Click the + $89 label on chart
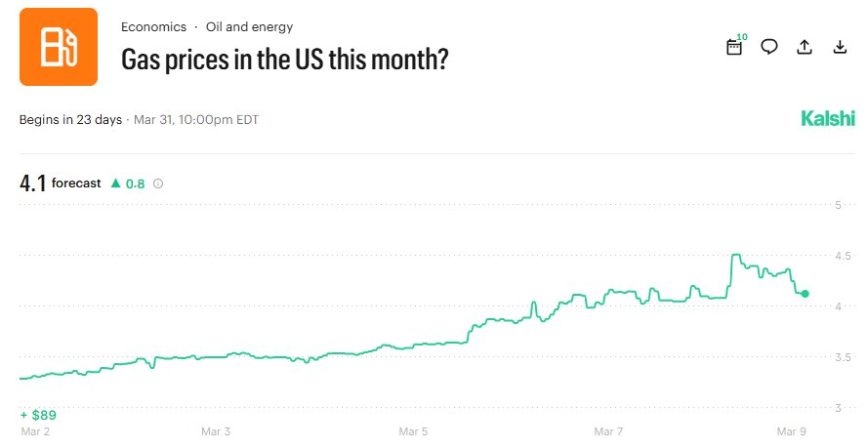868x448 pixels. click(38, 415)
